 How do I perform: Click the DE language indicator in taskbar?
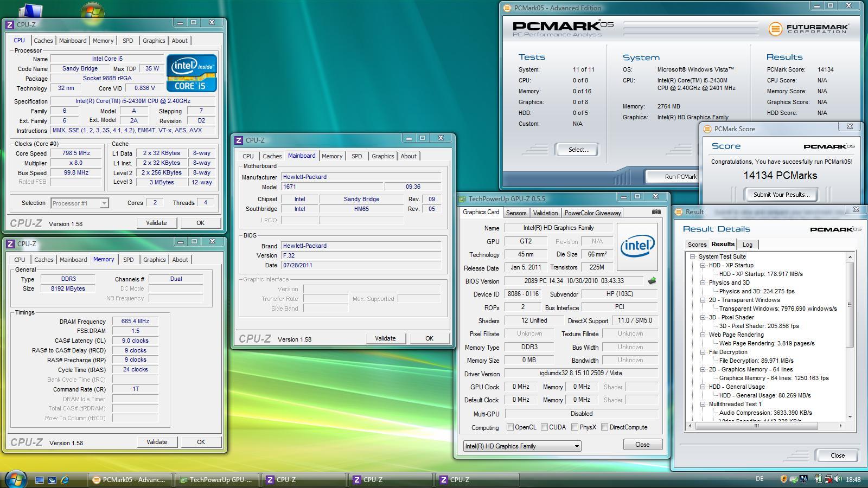coord(759,479)
